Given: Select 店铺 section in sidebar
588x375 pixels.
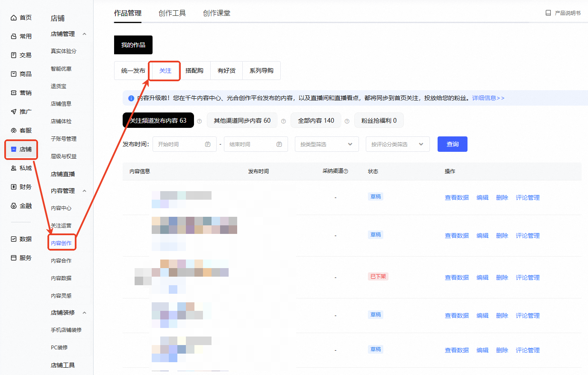Looking at the screenshot, I should (x=21, y=149).
